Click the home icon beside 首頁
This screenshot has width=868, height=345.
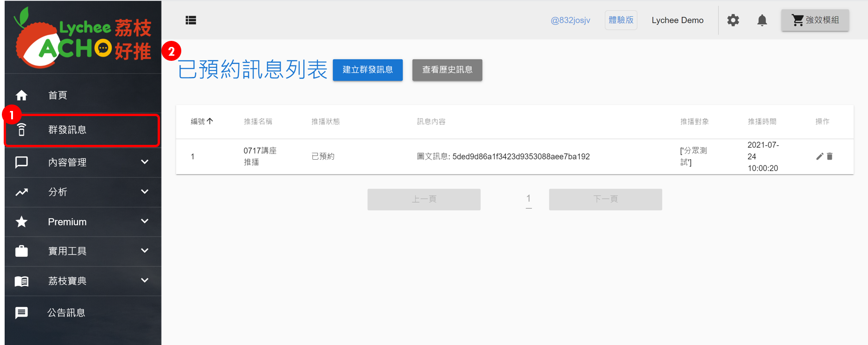pos(21,95)
